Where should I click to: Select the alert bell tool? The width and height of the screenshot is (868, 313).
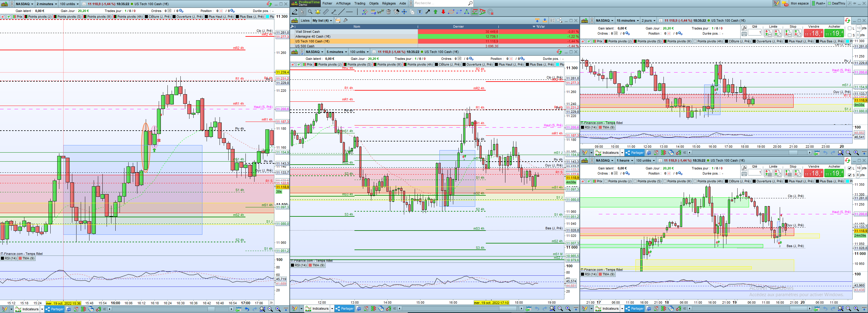click(x=318, y=12)
